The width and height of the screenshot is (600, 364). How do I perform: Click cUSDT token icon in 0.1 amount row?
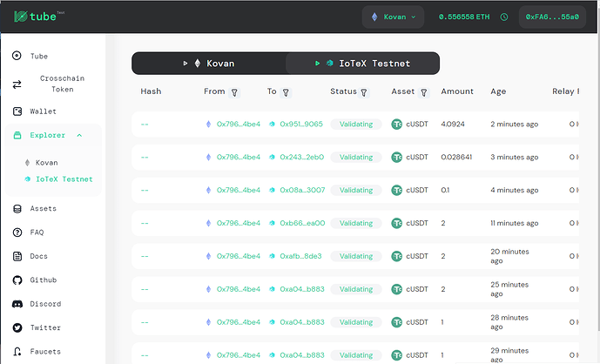(397, 190)
